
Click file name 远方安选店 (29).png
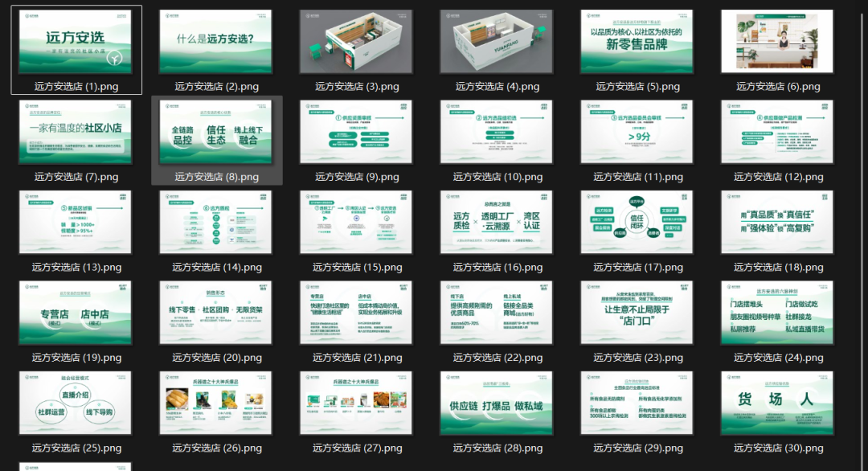[638, 448]
